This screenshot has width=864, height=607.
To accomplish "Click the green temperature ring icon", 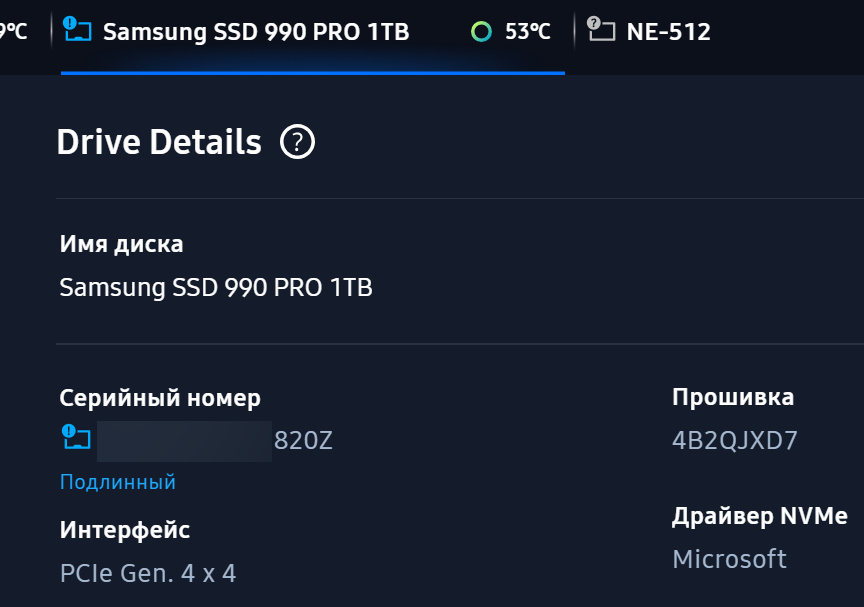I will click(x=481, y=32).
